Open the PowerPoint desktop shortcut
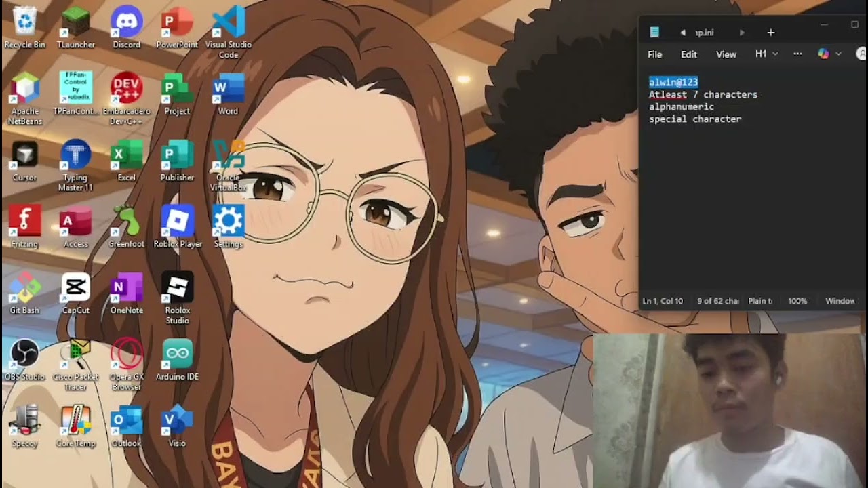 pyautogui.click(x=177, y=28)
